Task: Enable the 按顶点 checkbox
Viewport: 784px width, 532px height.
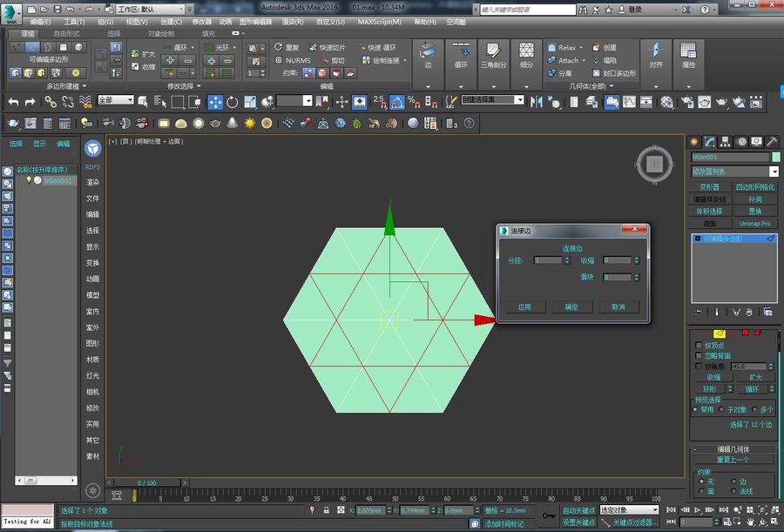Action: coord(699,345)
